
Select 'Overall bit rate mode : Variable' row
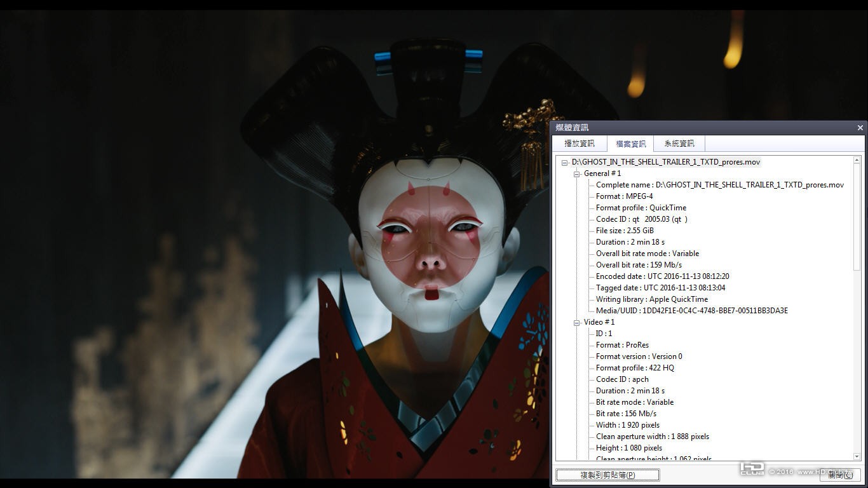(648, 254)
